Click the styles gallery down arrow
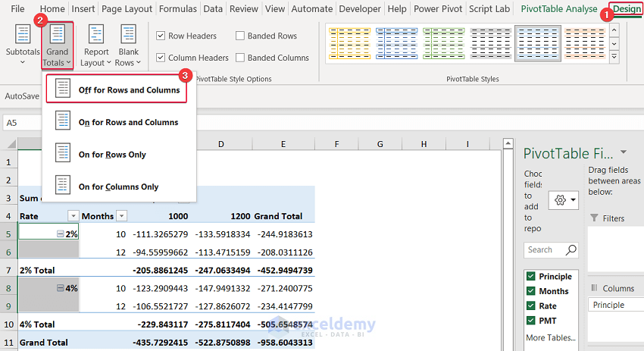 point(614,43)
